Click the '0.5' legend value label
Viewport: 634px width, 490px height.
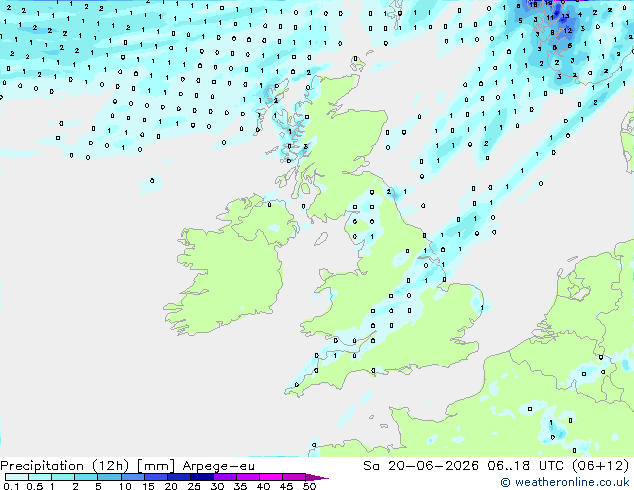tap(35, 486)
